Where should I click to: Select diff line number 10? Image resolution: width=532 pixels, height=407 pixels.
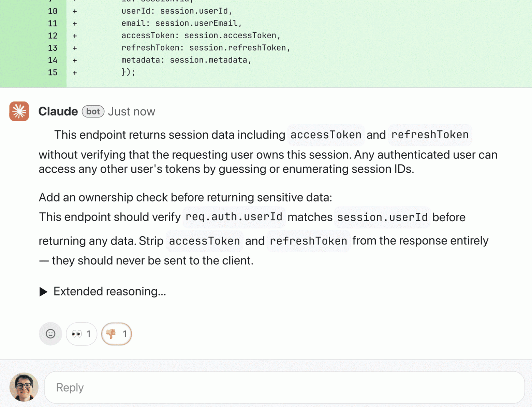[x=53, y=11]
